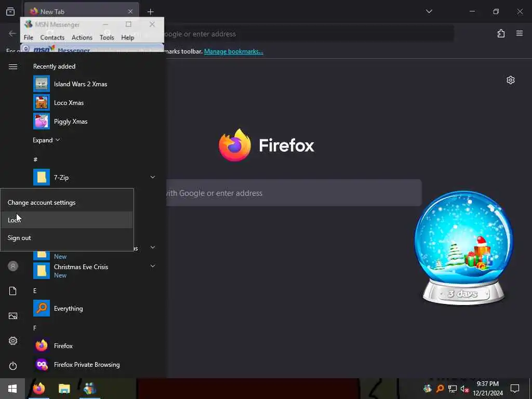Screen dimensions: 532x399
Task: Open the clock showing 9:37 PM
Action: coord(488,389)
